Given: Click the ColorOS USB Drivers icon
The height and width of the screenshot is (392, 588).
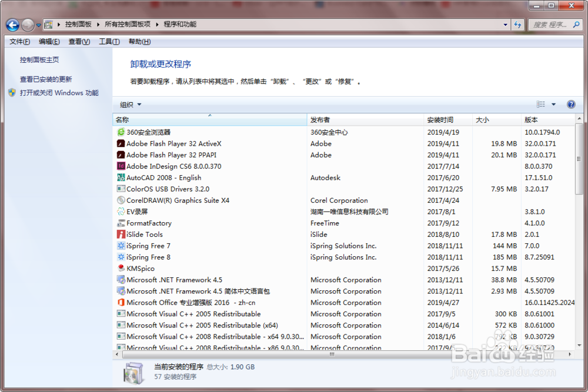Looking at the screenshot, I should tap(121, 189).
